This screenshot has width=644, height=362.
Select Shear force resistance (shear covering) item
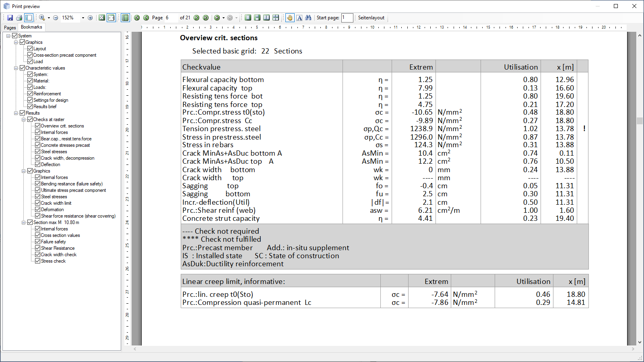click(x=78, y=216)
